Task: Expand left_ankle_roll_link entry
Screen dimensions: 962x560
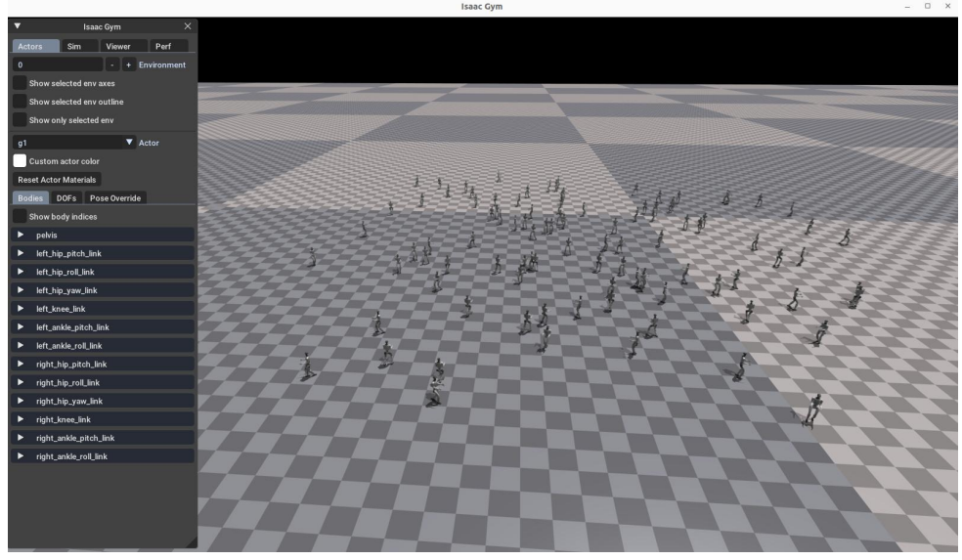Action: point(21,345)
